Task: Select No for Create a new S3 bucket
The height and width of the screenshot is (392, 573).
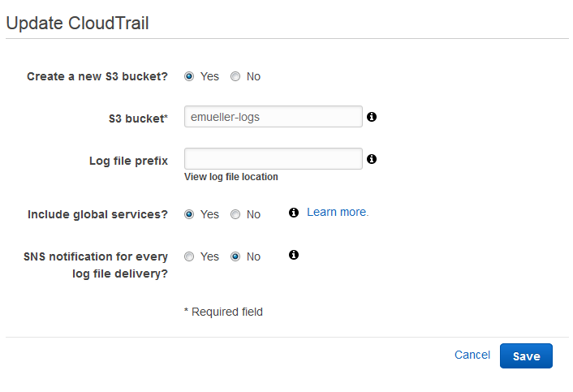Action: 235,76
